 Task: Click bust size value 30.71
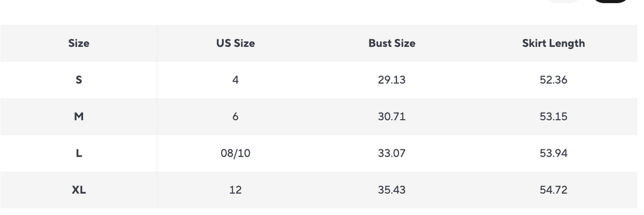(392, 117)
